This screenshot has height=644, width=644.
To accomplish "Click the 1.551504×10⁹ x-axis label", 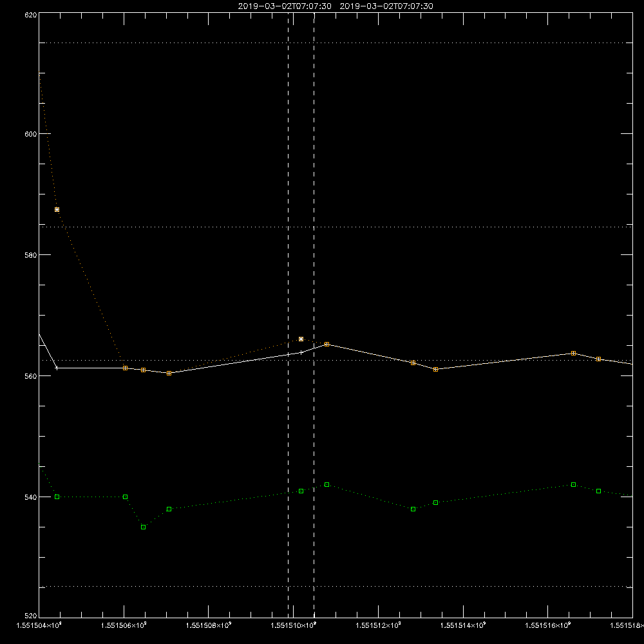I will (39, 625).
